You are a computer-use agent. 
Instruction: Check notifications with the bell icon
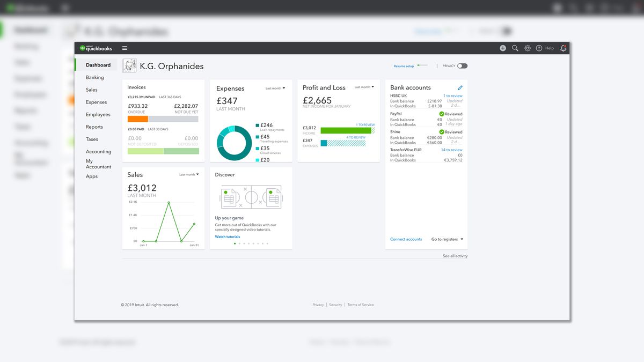pos(562,48)
